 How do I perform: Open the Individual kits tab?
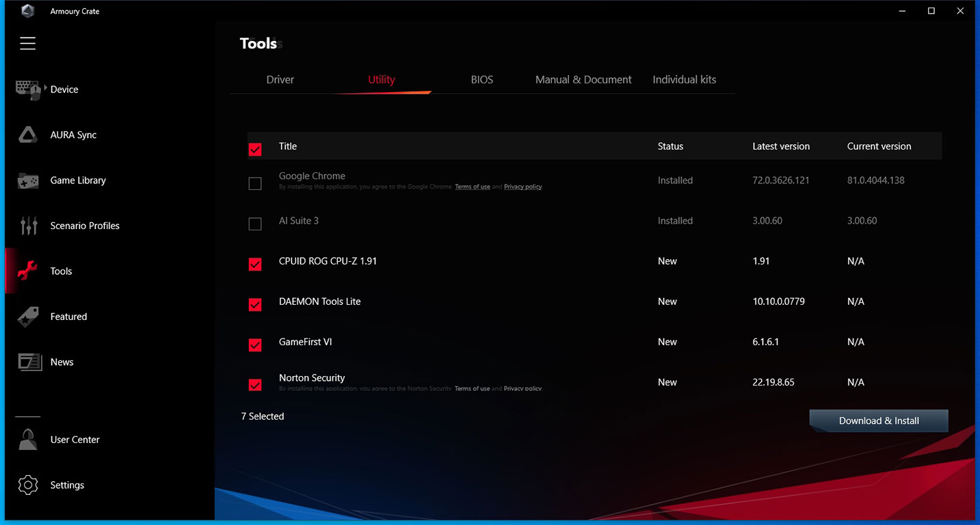[x=685, y=79]
